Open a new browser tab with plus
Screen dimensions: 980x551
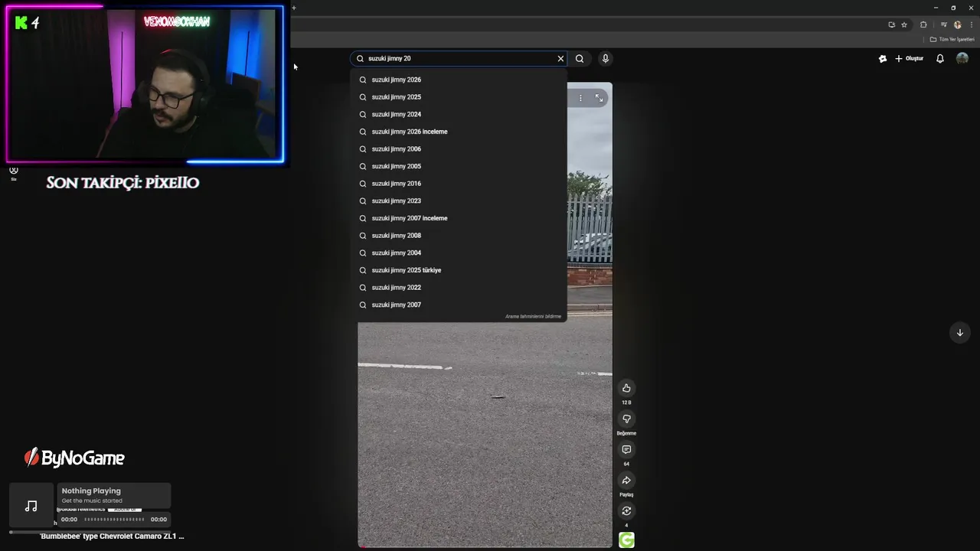tap(293, 8)
